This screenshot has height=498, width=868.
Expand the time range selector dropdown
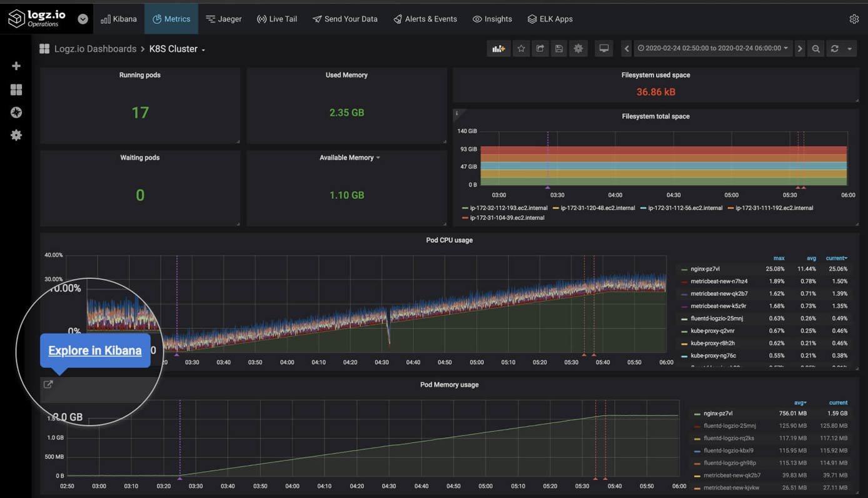713,48
